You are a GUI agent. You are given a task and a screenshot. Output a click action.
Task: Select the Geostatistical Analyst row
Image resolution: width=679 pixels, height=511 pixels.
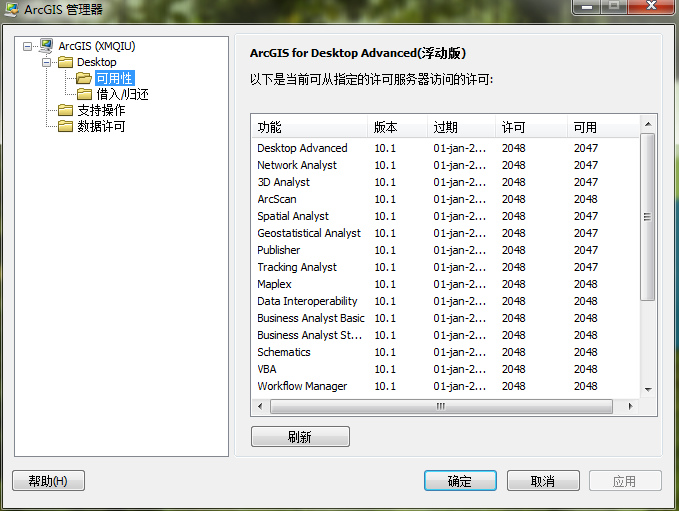(445, 233)
